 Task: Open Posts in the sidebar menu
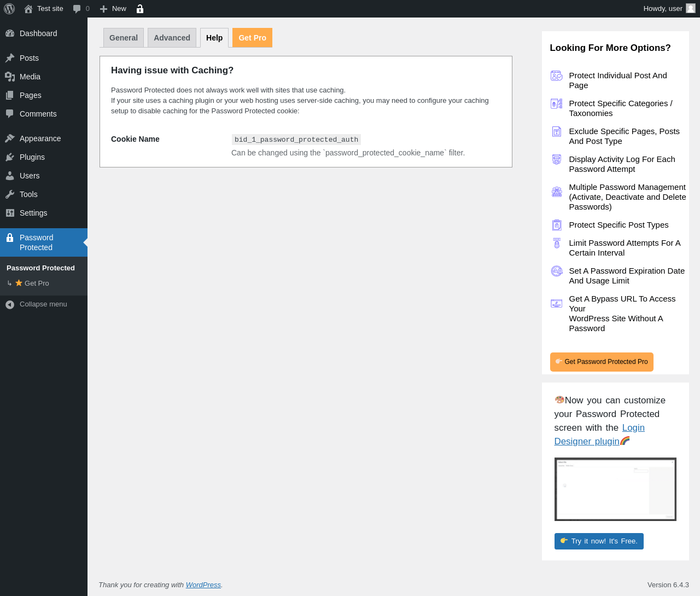pyautogui.click(x=44, y=58)
